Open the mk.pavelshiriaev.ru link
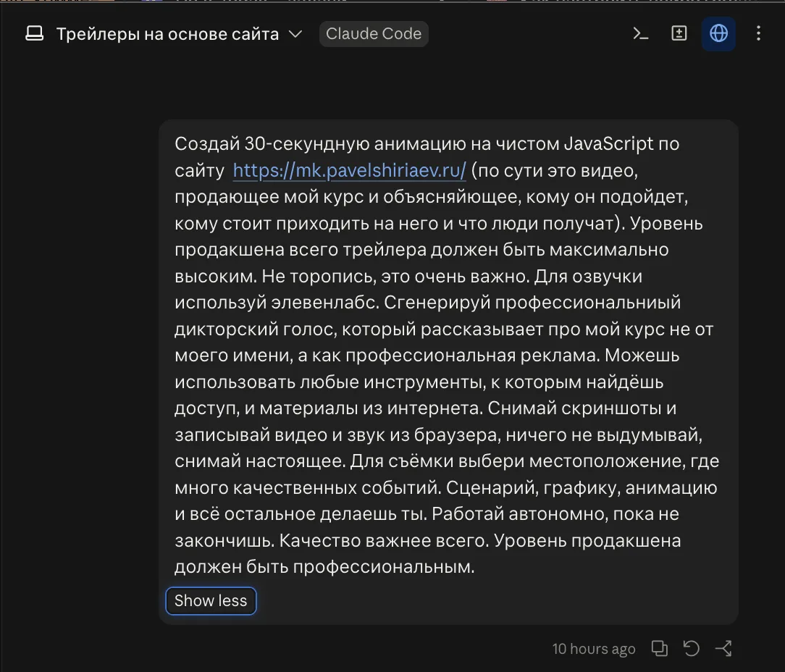 [350, 170]
